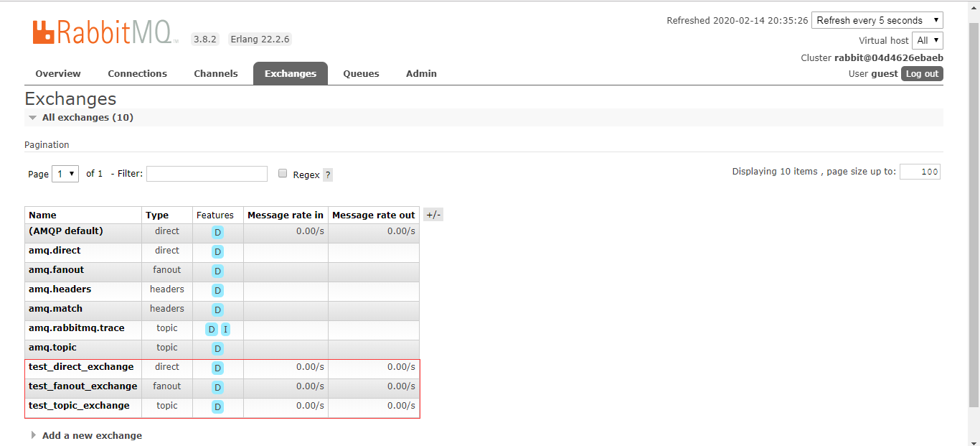The image size is (980, 446).
Task: Click the RabbitMQ logo
Action: tap(105, 33)
